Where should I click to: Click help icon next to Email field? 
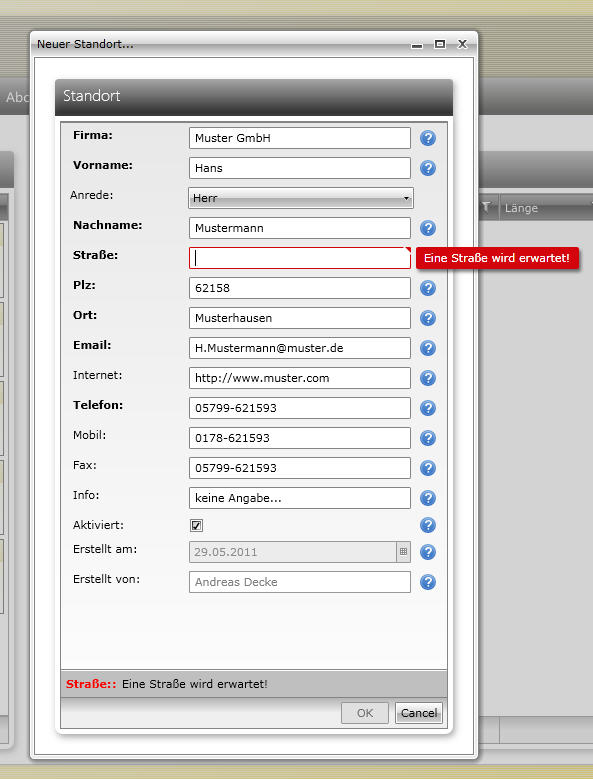[428, 348]
